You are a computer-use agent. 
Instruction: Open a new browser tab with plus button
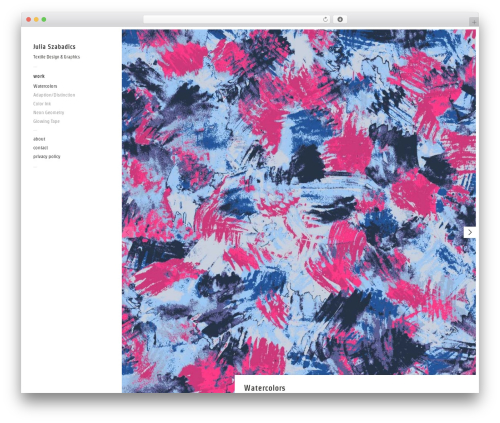[474, 22]
